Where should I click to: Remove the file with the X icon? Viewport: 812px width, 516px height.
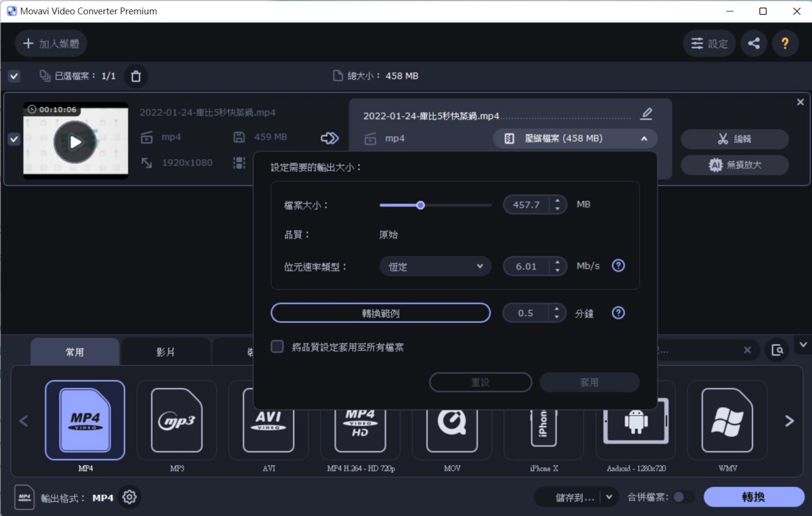coord(800,102)
